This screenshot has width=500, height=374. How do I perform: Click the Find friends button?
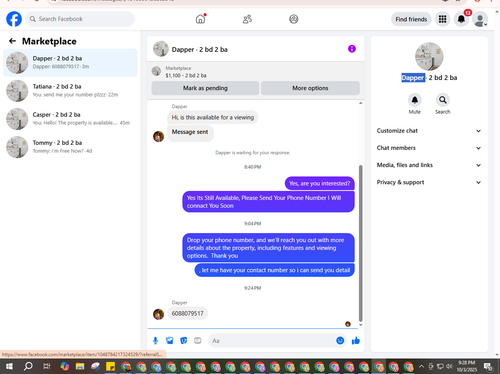coord(411,19)
